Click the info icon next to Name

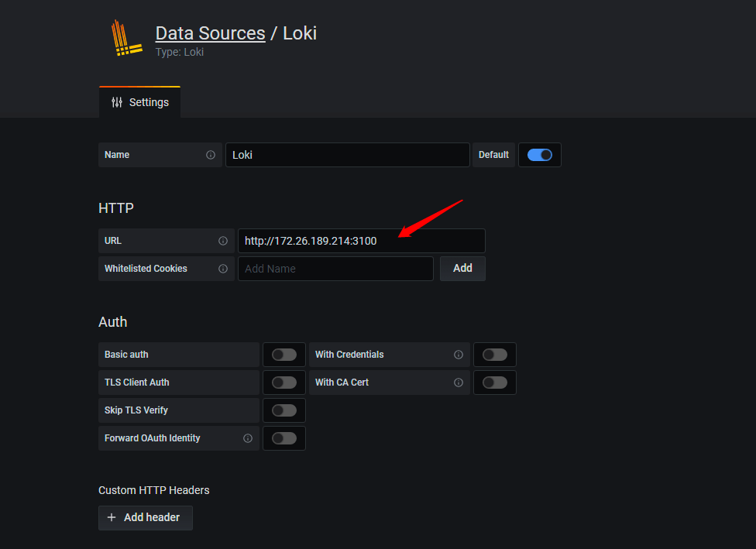[211, 155]
